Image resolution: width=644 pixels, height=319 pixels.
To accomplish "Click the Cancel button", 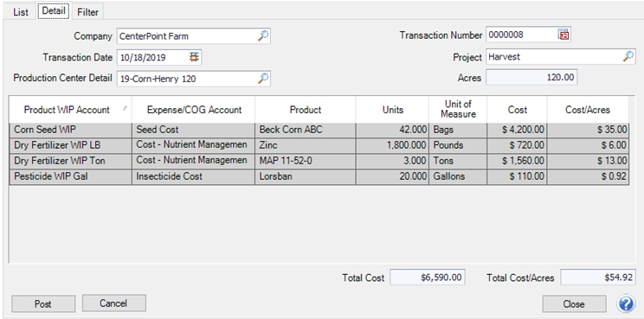I will [x=113, y=303].
